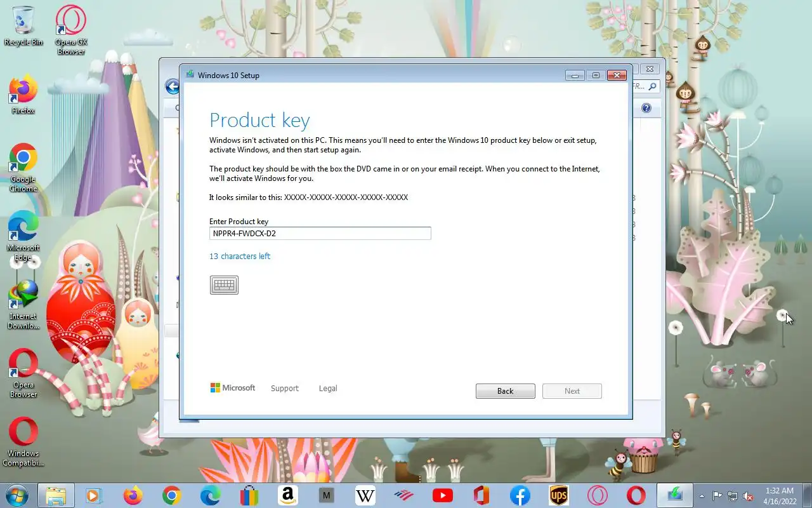The height and width of the screenshot is (508, 812).
Task: Click the Show desktop button
Action: click(x=807, y=495)
